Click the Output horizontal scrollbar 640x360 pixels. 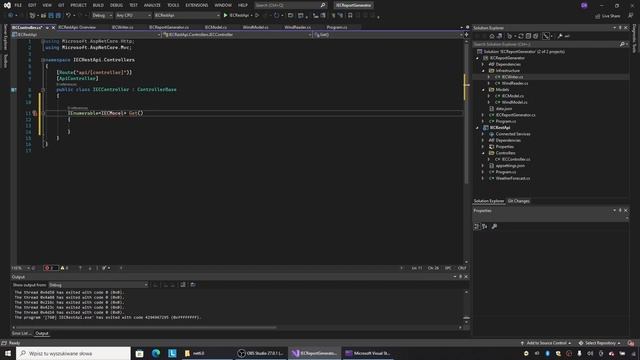click(x=145, y=327)
